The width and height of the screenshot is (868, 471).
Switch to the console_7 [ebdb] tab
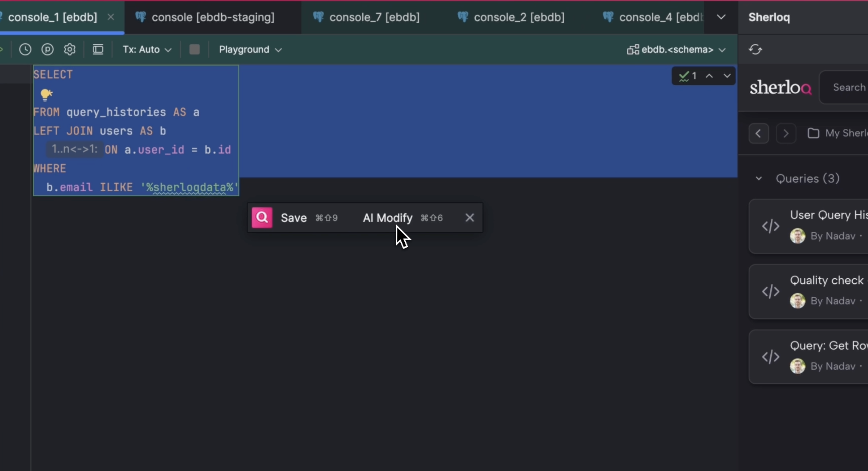pyautogui.click(x=374, y=17)
